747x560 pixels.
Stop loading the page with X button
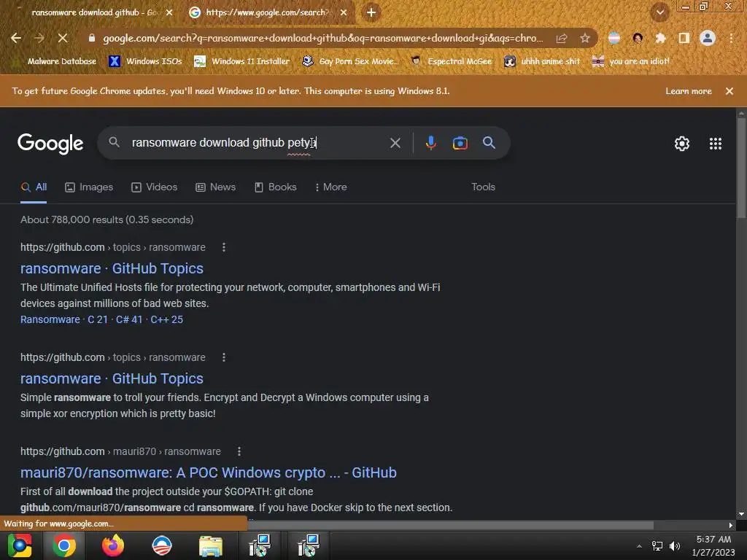(63, 38)
